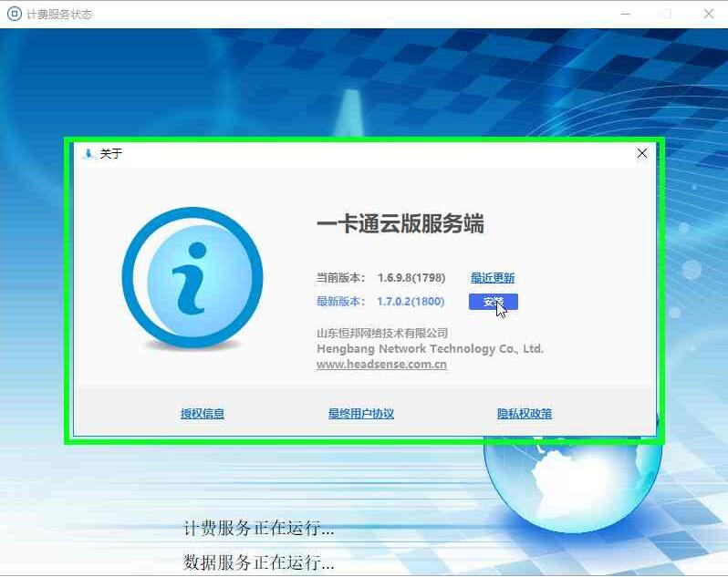728x577 pixels.
Task: Click the 山东恒邦网络技术有限公司 company name
Action: pos(382,333)
